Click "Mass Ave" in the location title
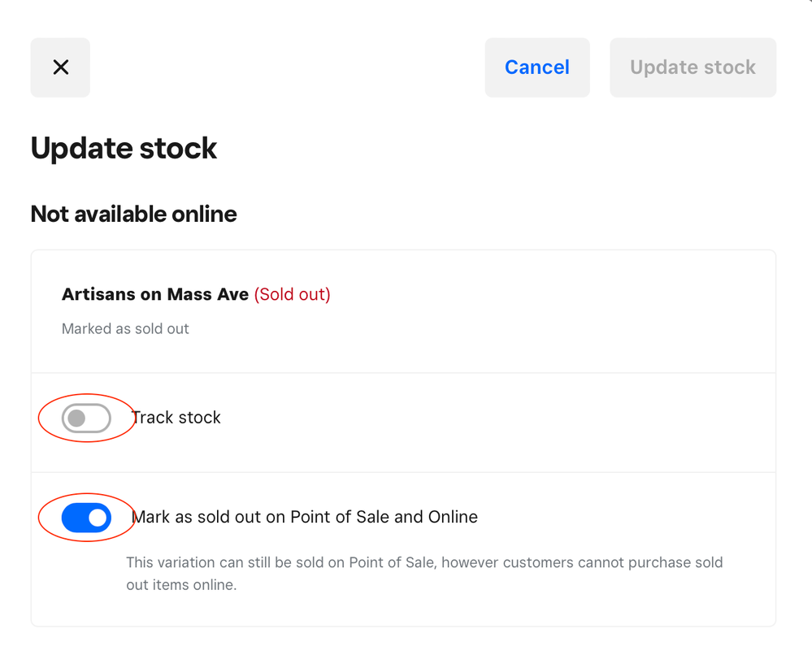This screenshot has width=812, height=655. pyautogui.click(x=208, y=294)
